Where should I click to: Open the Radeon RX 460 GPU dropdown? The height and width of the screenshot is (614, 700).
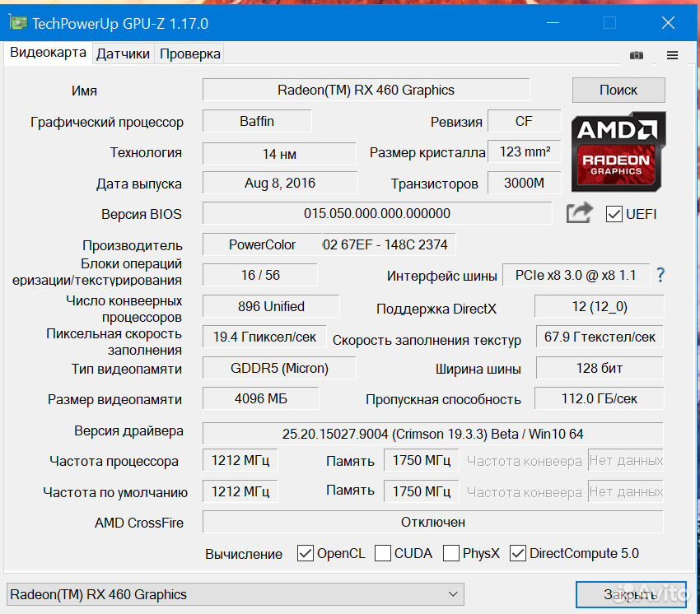[236, 594]
